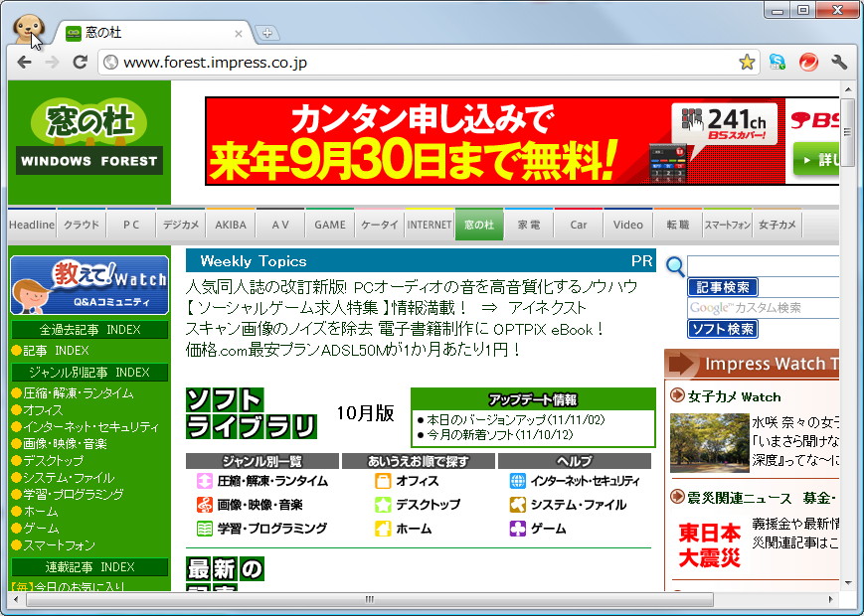Click the 記事検索 search button
The height and width of the screenshot is (616, 864).
pyautogui.click(x=723, y=286)
